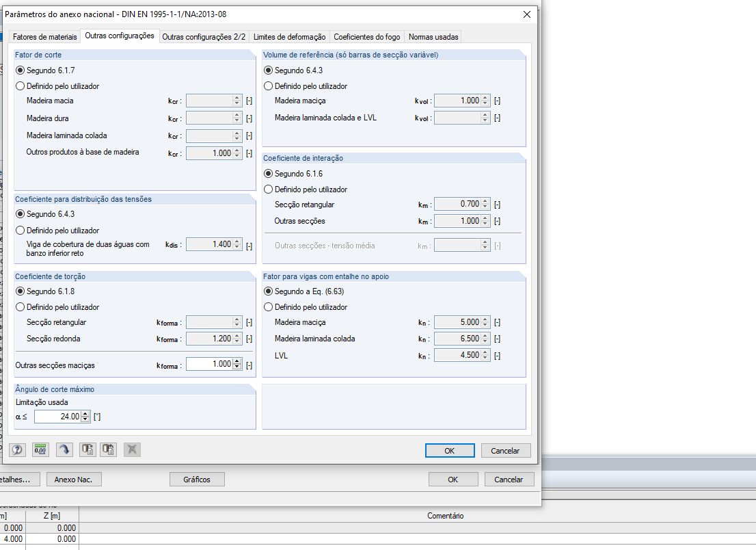Screen dimensions: 756x550
Task: Click Anexo Nac. button in background window
Action: 74,480
